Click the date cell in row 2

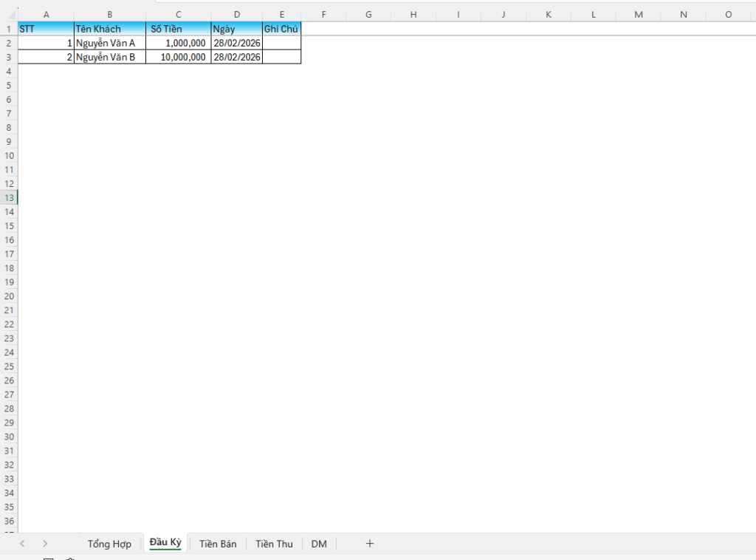(x=236, y=43)
